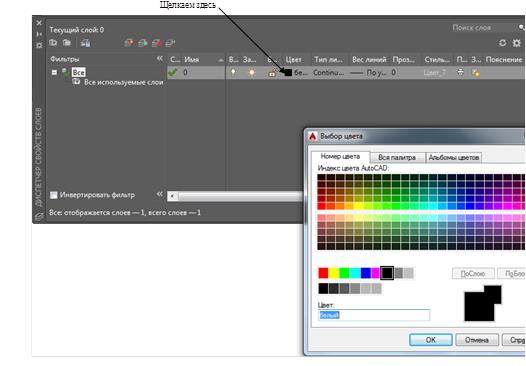Pick the red standard color swatch
This screenshot has height=366, width=526.
click(323, 273)
